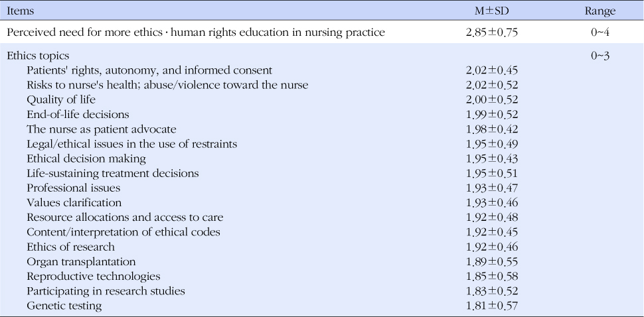Image resolution: width=644 pixels, height=317 pixels.
Task: Click the range value 0~4
Action: point(600,32)
